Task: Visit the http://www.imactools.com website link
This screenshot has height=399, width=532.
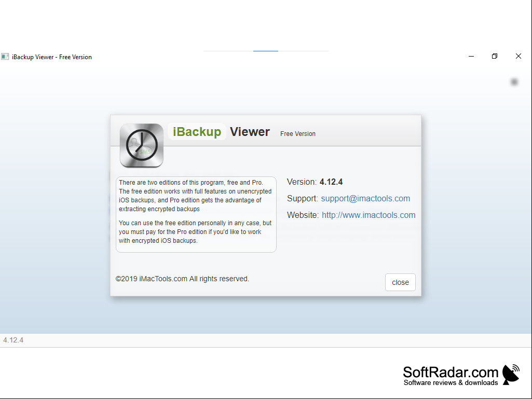Action: 369,215
